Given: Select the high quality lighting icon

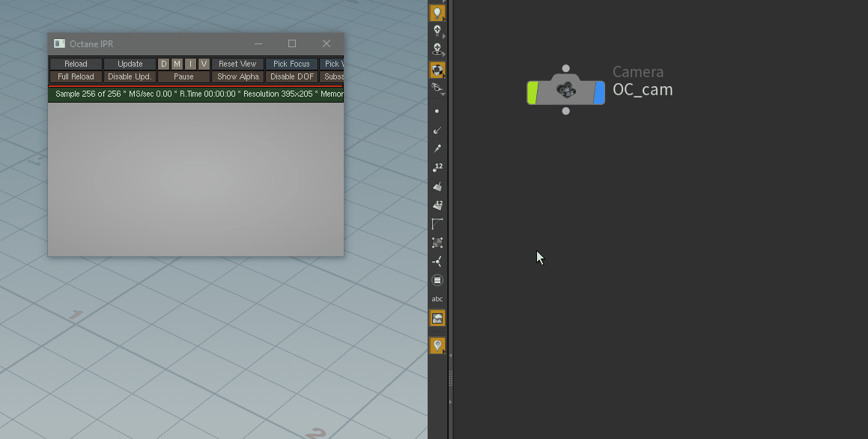Looking at the screenshot, I should [x=437, y=31].
